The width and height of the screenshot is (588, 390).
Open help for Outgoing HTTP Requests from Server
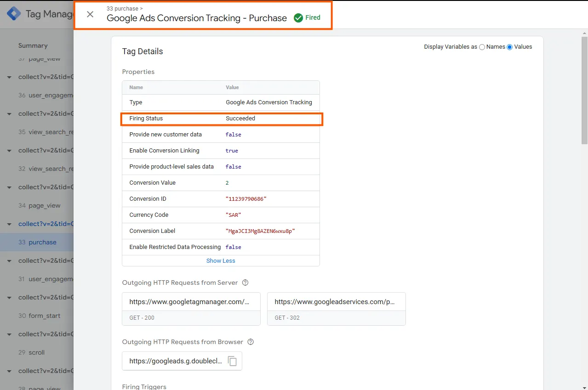point(245,283)
